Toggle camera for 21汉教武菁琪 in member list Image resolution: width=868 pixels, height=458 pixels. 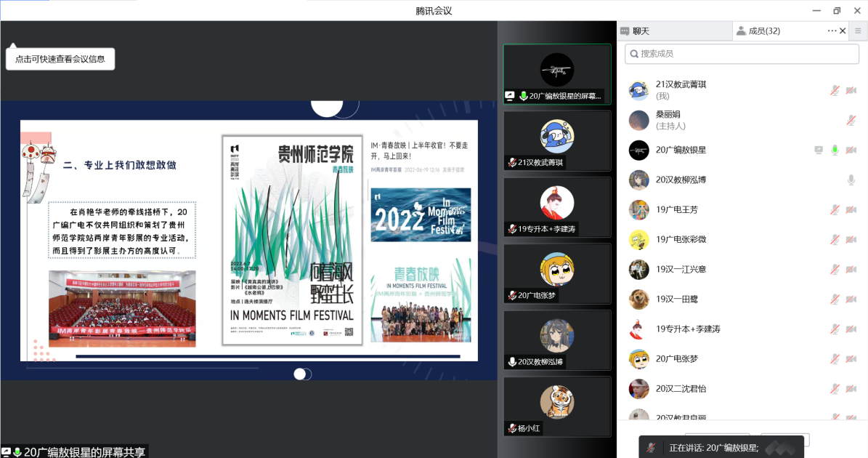pos(851,90)
